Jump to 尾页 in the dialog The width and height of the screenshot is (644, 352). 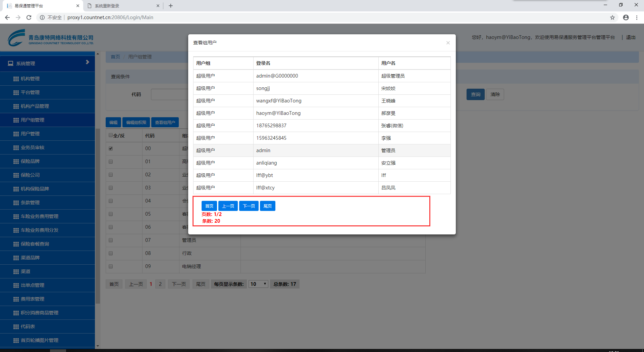[x=268, y=206]
